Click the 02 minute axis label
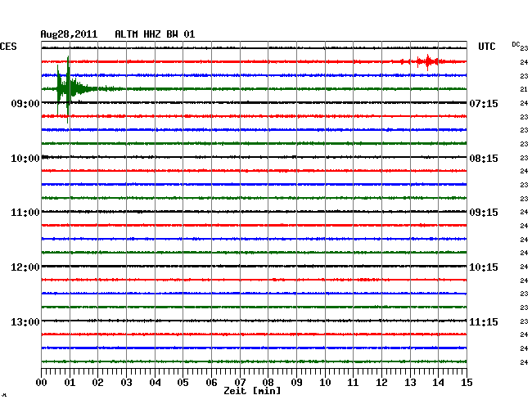532x404 pixels. coord(97,382)
